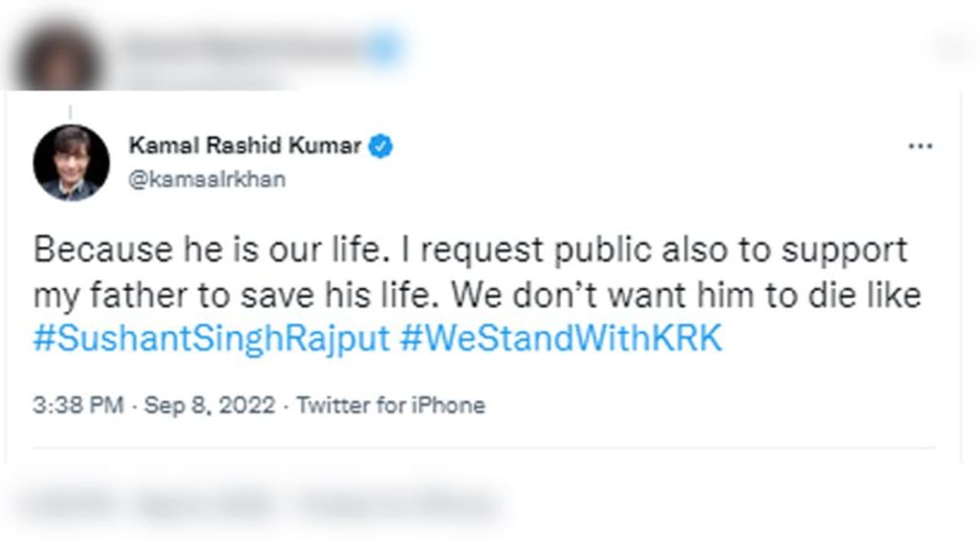The width and height of the screenshot is (980, 553).
Task: Click the thread connector line above the avatar
Action: tap(70, 113)
